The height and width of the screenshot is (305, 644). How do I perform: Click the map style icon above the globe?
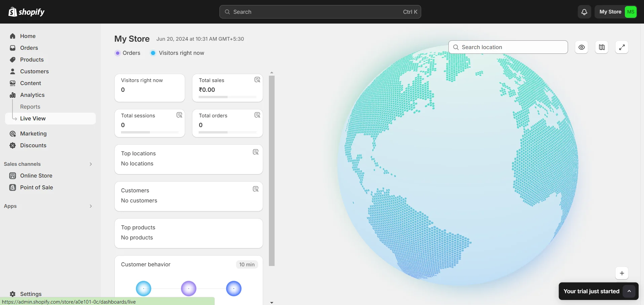[x=602, y=47]
